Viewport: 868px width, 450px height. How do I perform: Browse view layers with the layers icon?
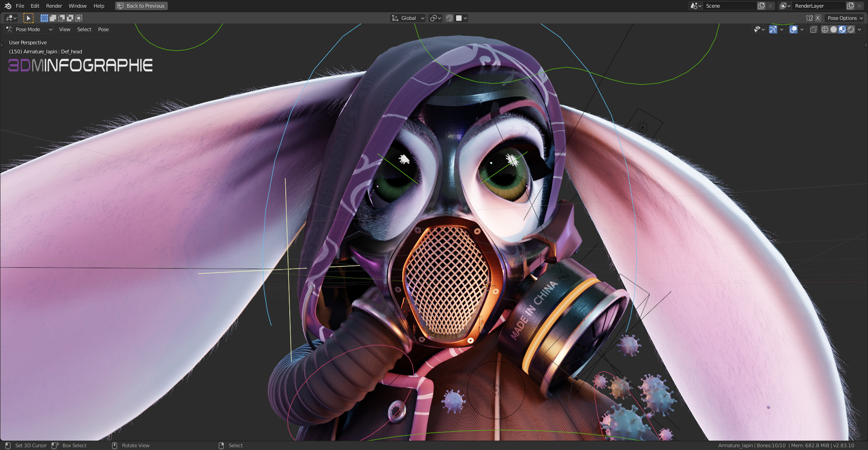point(785,6)
